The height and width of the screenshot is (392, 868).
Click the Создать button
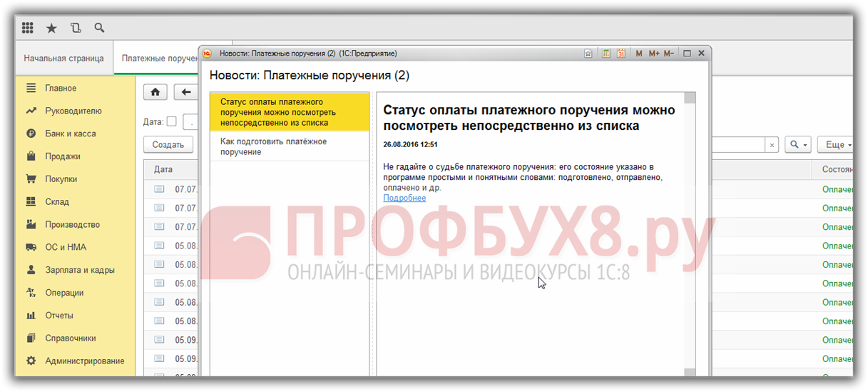(x=168, y=145)
